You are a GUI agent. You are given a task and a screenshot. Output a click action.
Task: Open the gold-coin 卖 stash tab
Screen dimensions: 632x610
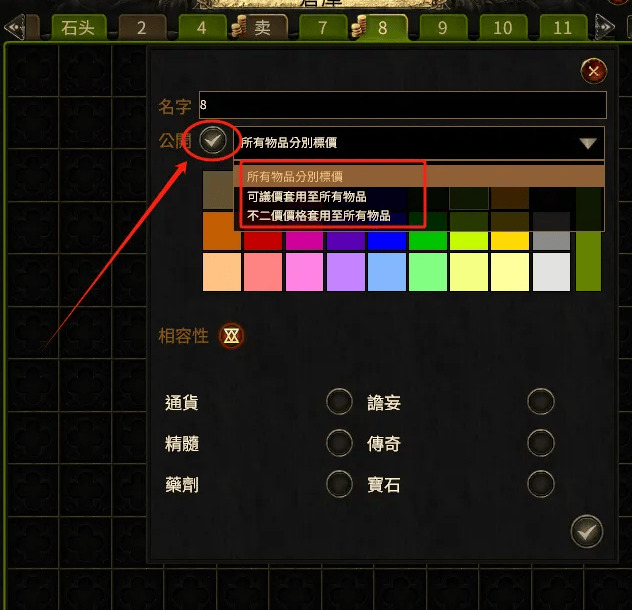[261, 27]
